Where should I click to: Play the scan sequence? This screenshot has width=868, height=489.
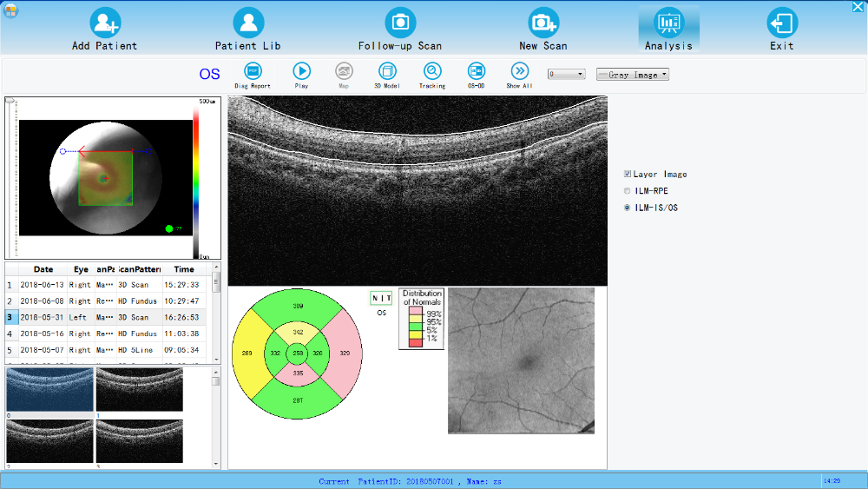pos(302,76)
